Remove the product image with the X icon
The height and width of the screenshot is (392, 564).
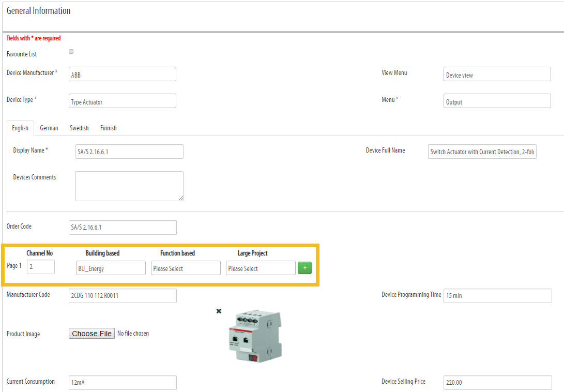219,311
